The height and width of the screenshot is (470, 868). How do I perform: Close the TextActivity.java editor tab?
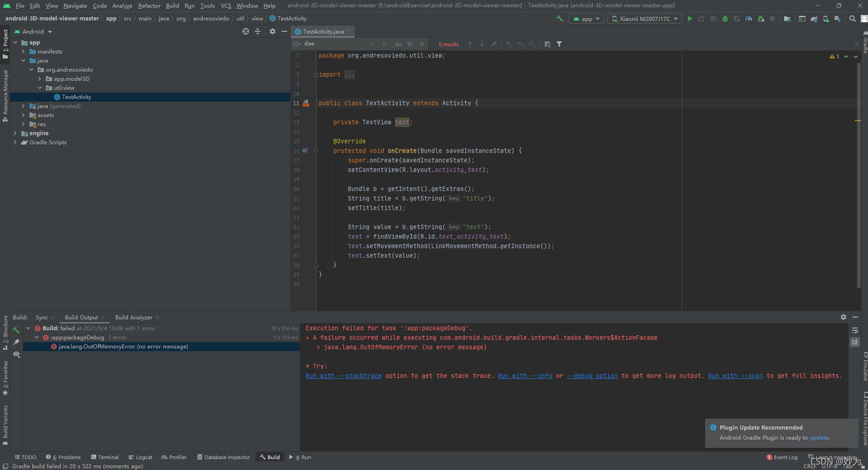click(349, 32)
